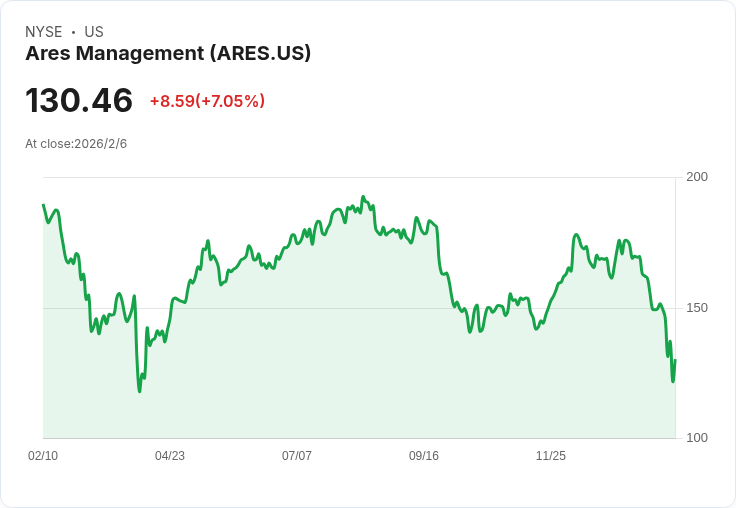Image resolution: width=736 pixels, height=508 pixels.
Task: Click the 11/25 date axis label
Action: 551,455
